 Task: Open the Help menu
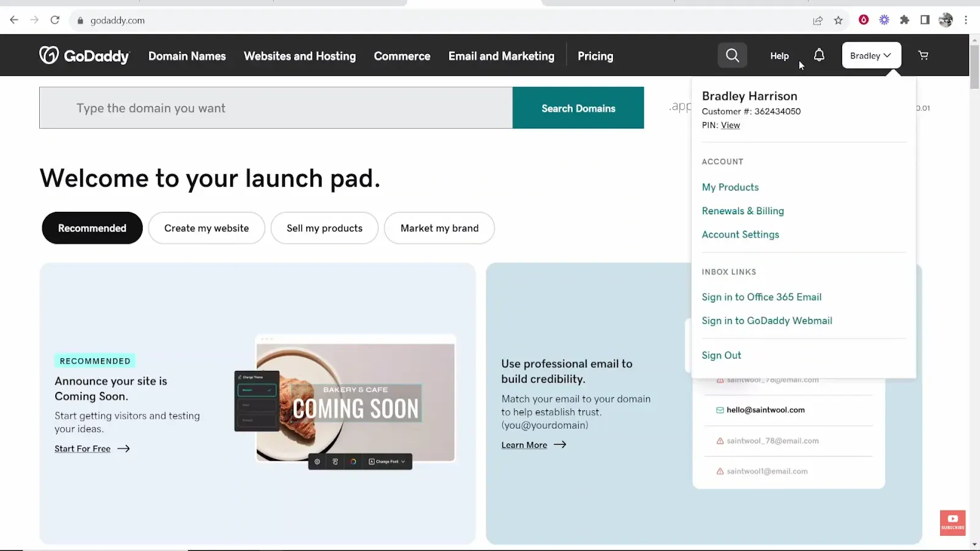pos(779,56)
